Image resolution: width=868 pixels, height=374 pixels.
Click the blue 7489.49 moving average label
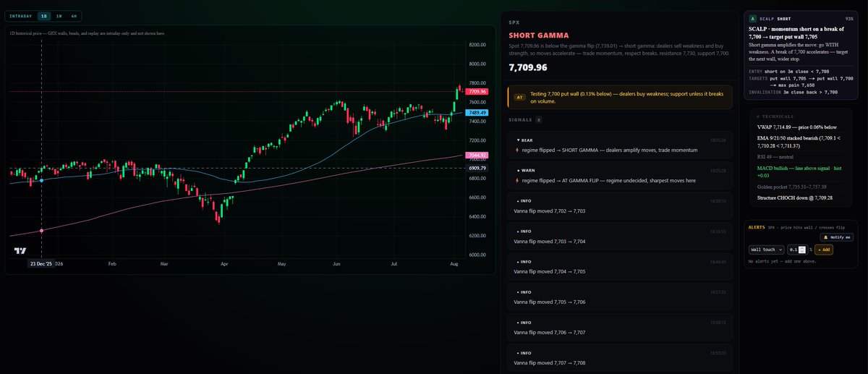coord(477,113)
